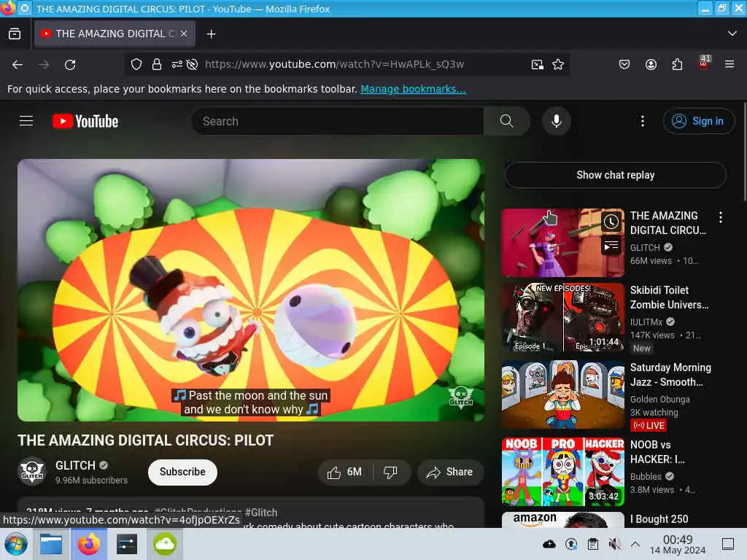747x560 pixels.
Task: Expand hidden system tray icons
Action: 635,544
